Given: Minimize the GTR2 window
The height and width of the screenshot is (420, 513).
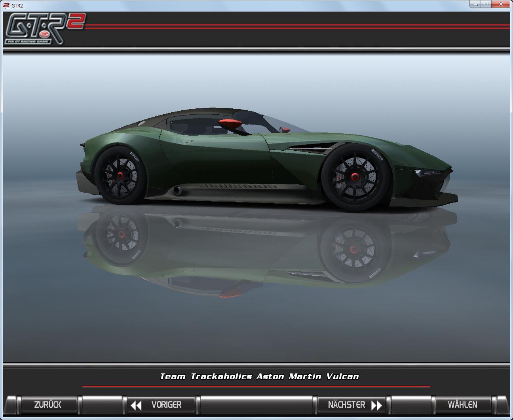Looking at the screenshot, I should click(475, 4).
